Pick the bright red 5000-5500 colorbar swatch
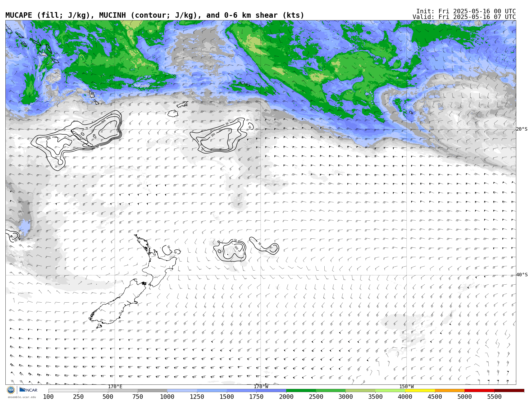This screenshot has width=532, height=400. pyautogui.click(x=479, y=391)
